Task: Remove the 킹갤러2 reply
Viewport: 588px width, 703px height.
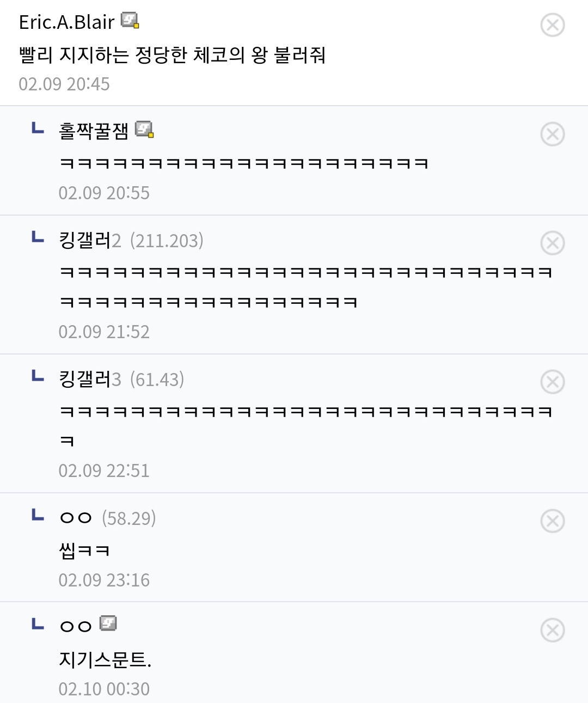Action: coord(552,243)
